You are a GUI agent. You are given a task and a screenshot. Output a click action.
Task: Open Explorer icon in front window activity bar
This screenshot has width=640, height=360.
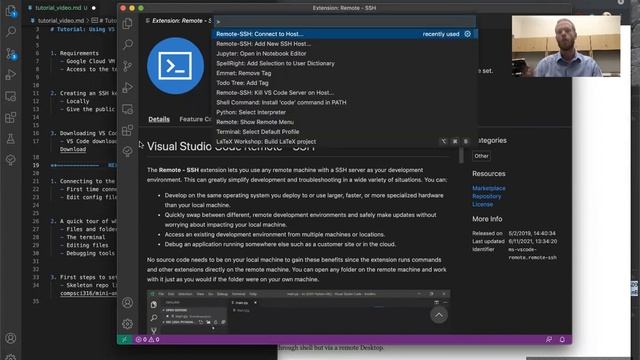pos(127,23)
